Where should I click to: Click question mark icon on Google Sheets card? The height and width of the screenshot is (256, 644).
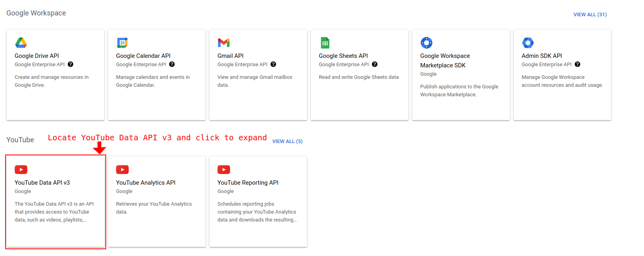click(x=375, y=65)
